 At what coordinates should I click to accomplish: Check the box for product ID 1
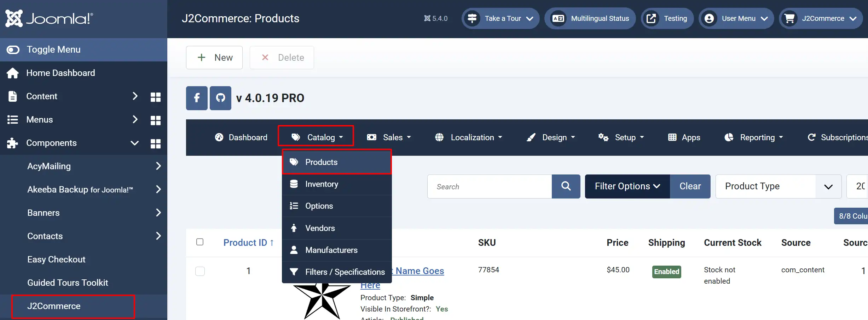coord(200,271)
